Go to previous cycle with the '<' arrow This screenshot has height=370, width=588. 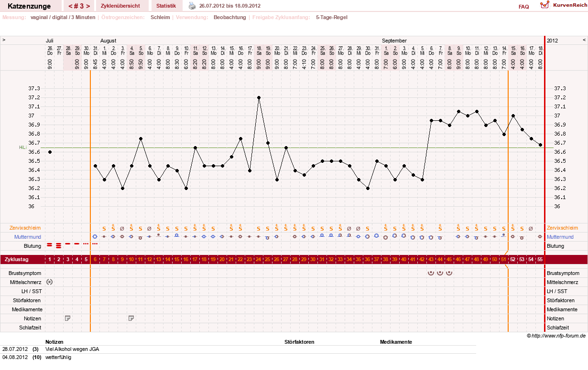point(71,6)
